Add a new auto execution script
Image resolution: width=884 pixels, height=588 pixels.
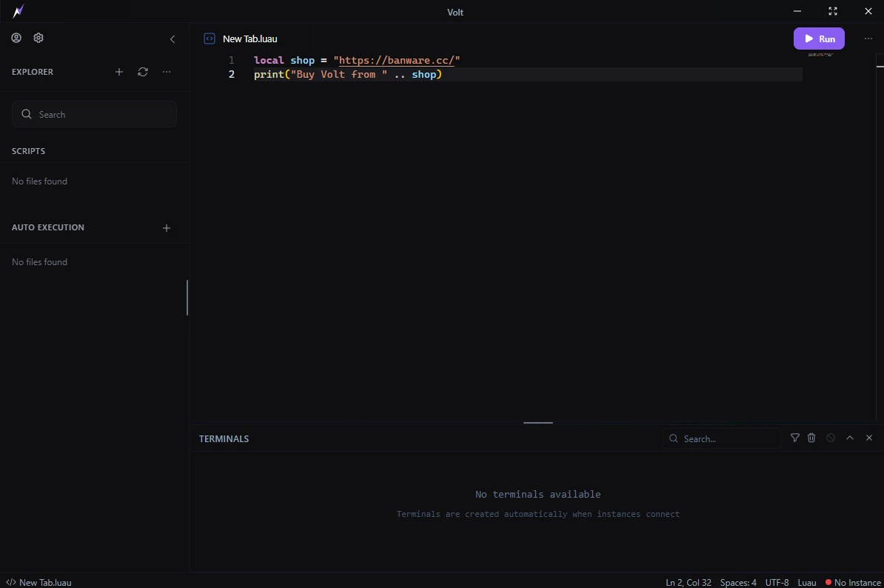click(167, 228)
